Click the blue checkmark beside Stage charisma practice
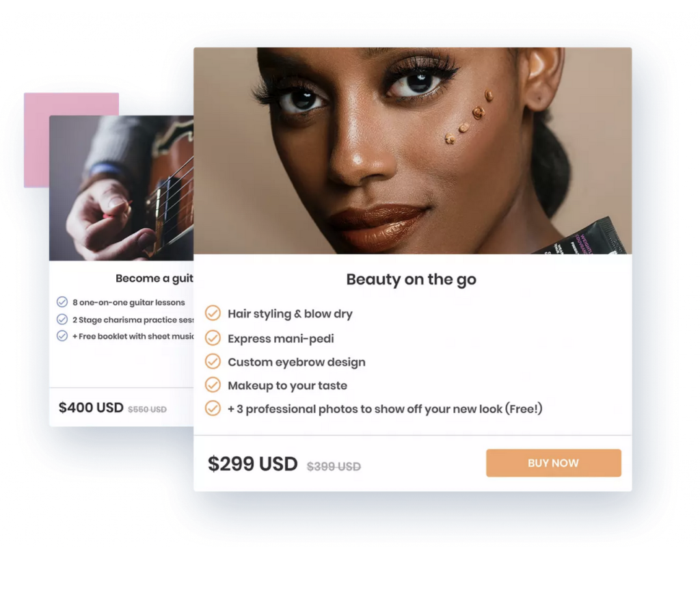 (62, 319)
